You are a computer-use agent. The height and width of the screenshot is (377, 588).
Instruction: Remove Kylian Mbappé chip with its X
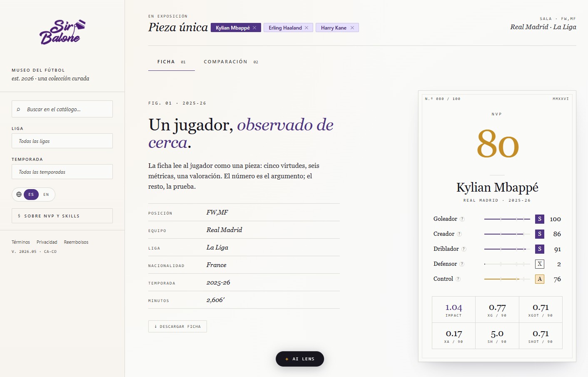[254, 28]
